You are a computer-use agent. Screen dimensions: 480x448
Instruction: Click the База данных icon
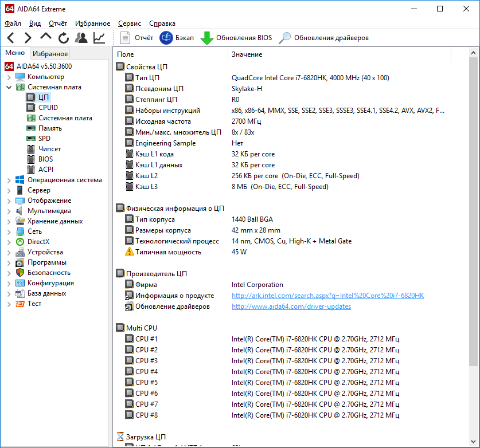[20, 293]
